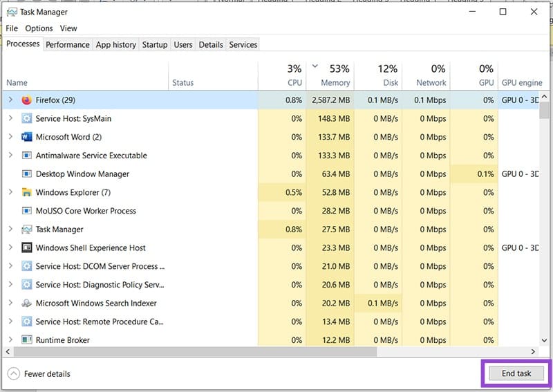
Task: Open the File menu
Action: point(12,28)
